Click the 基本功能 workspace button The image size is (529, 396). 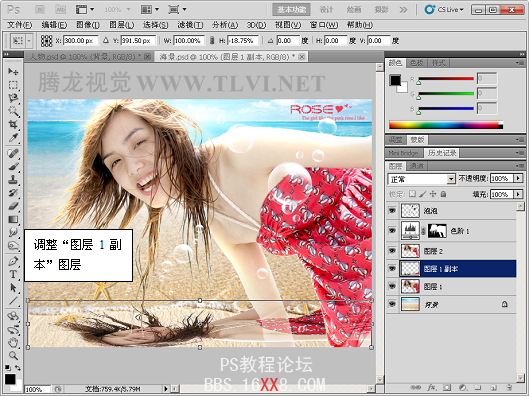click(x=291, y=9)
